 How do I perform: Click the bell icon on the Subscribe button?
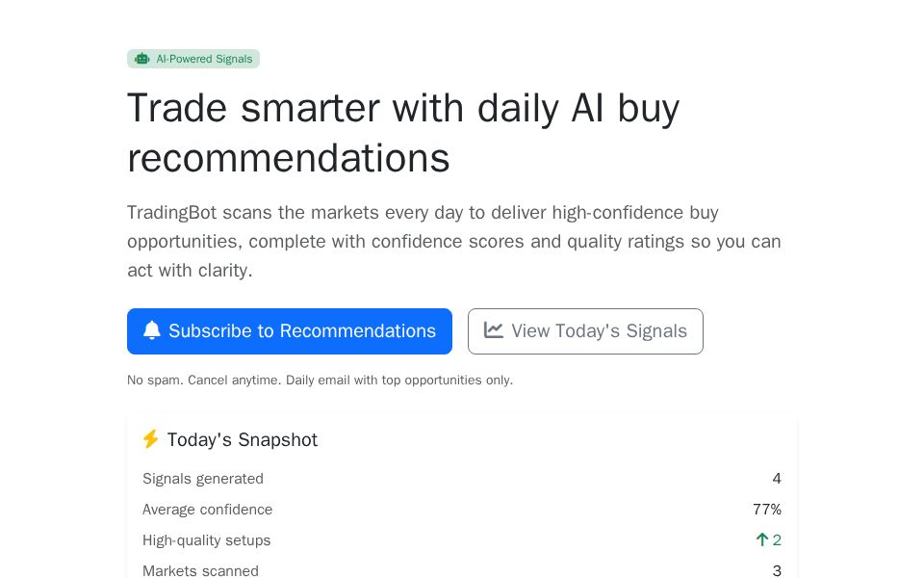coord(152,330)
